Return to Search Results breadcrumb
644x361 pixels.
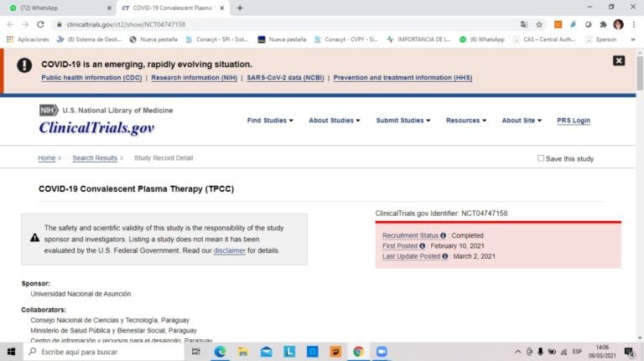coord(95,158)
